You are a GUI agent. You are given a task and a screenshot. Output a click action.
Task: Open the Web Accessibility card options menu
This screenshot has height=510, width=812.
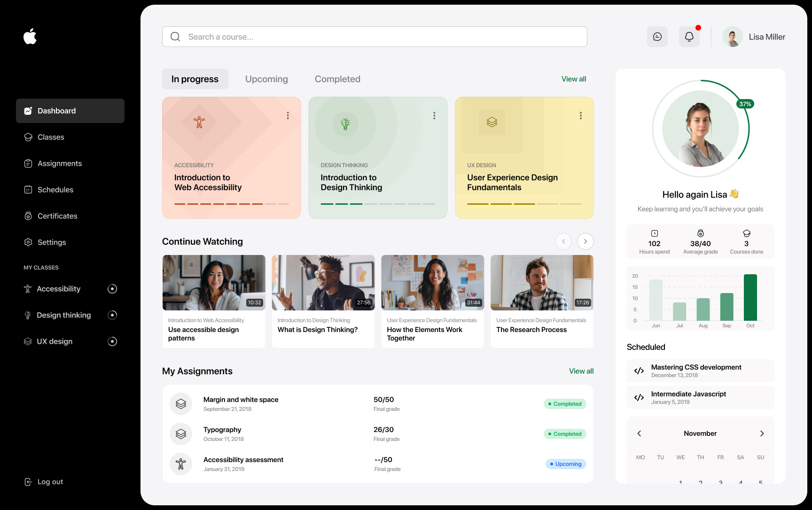(x=288, y=115)
